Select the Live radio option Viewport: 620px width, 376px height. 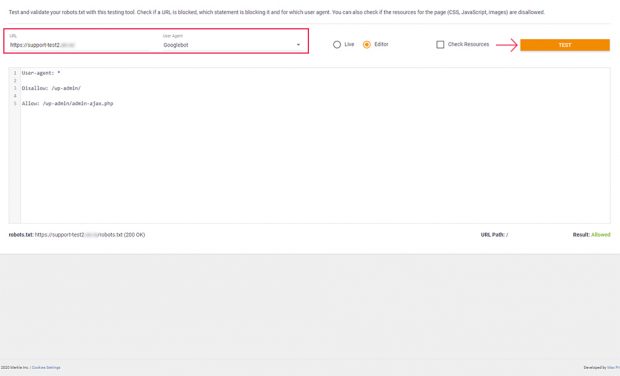click(x=337, y=45)
